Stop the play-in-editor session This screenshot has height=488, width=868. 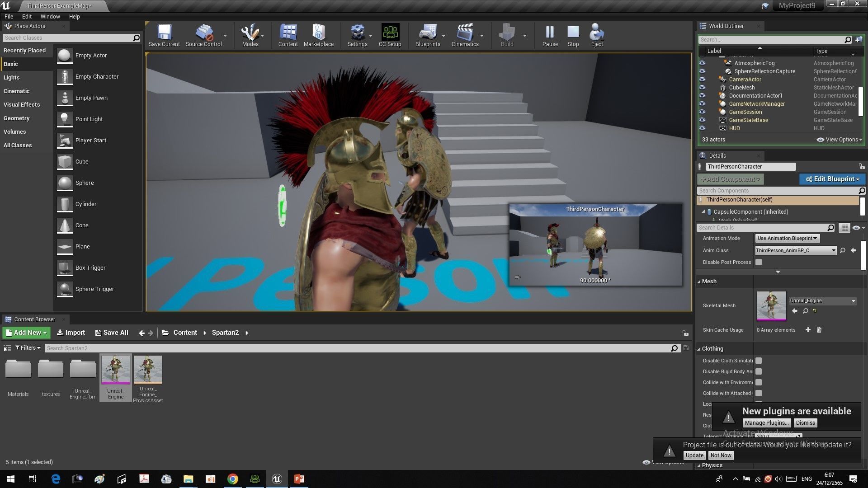[573, 35]
